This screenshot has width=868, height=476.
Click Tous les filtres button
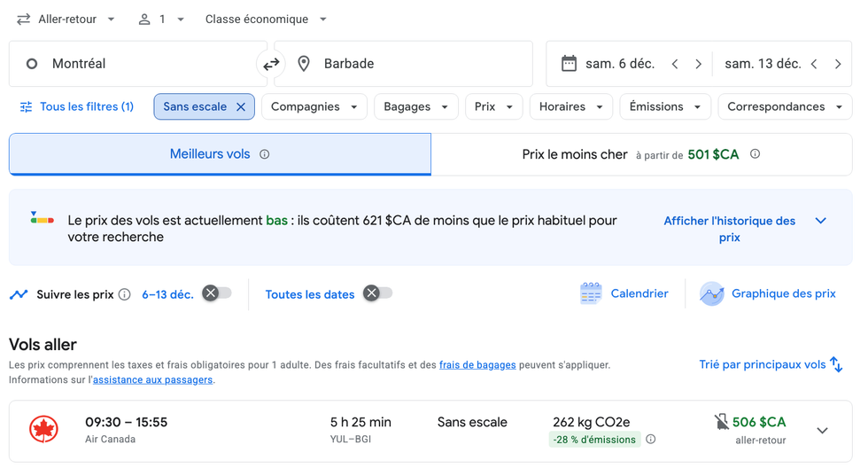pos(77,106)
